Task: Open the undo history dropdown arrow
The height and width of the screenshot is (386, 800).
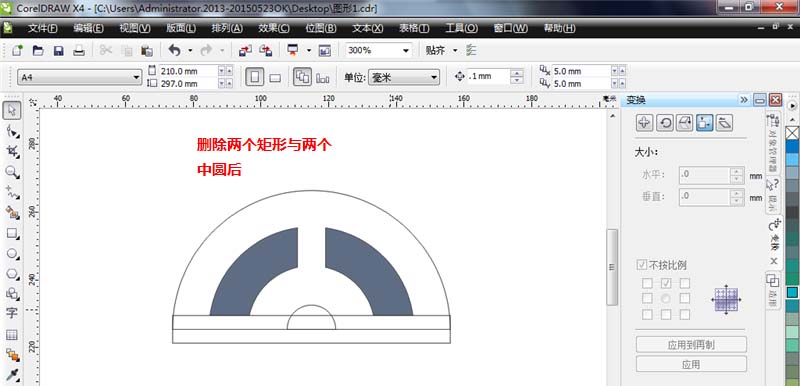Action: 190,50
